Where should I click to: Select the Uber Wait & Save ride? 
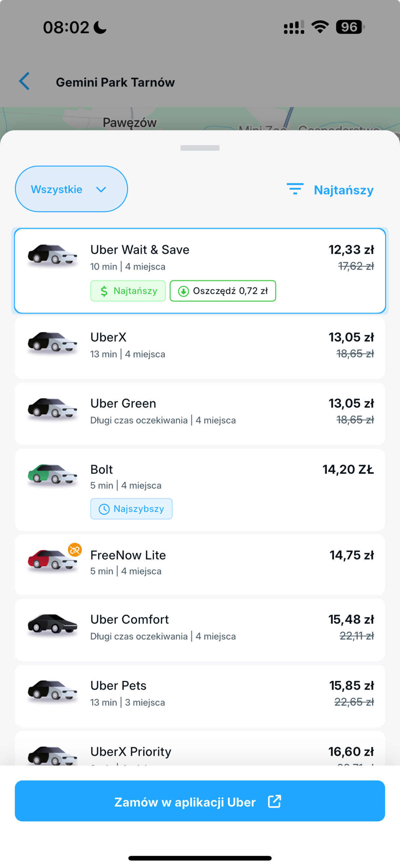click(200, 271)
